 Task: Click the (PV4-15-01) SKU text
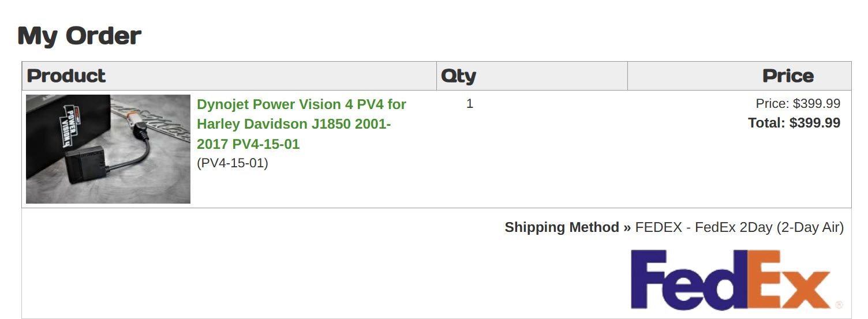pyautogui.click(x=233, y=163)
